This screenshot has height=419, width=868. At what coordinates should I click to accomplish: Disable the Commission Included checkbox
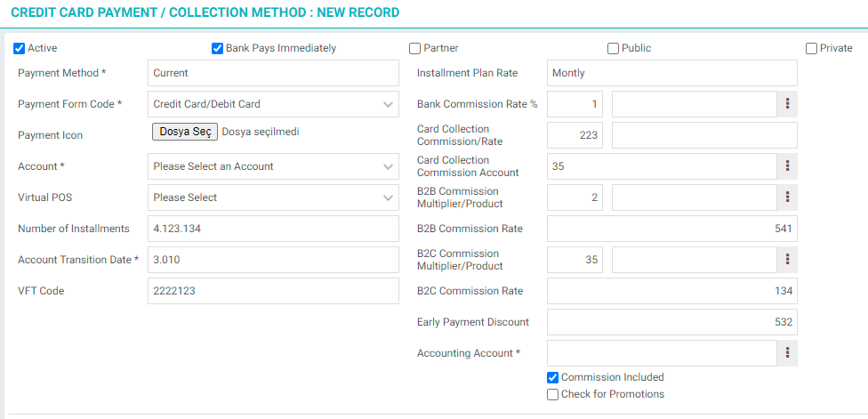[552, 377]
